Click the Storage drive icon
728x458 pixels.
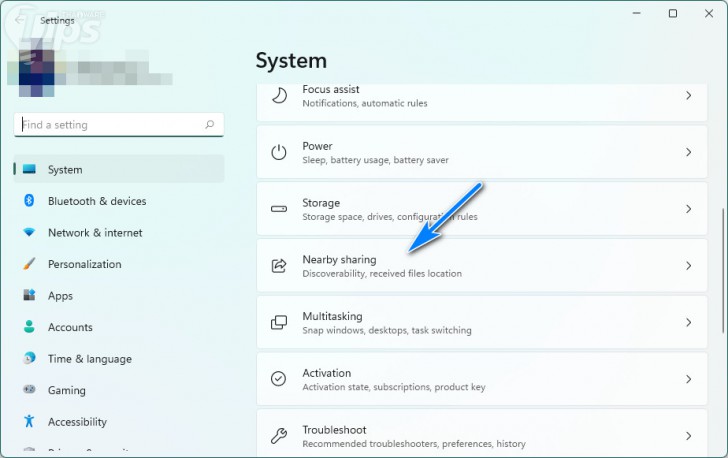tap(279, 209)
